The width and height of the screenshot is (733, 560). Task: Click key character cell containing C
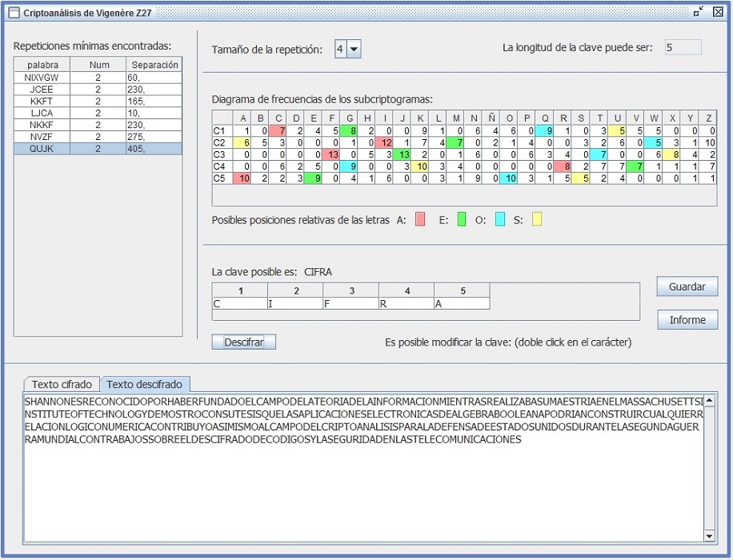pos(239,304)
